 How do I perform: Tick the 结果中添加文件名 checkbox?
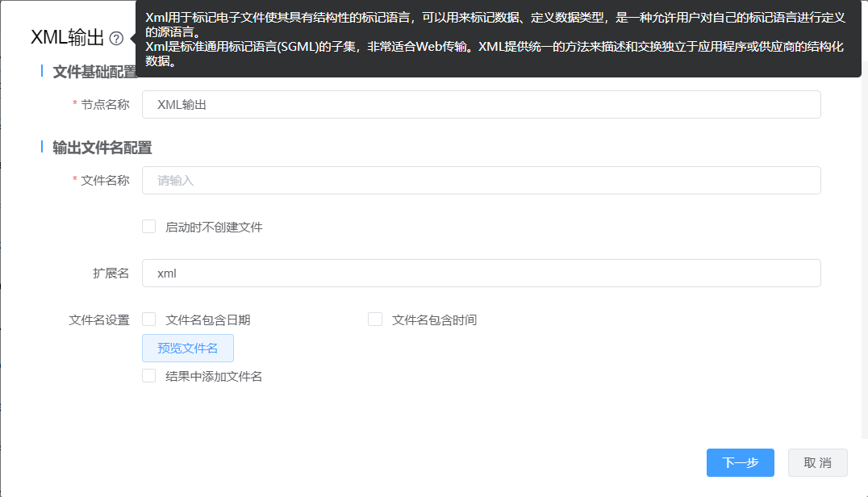[149, 376]
